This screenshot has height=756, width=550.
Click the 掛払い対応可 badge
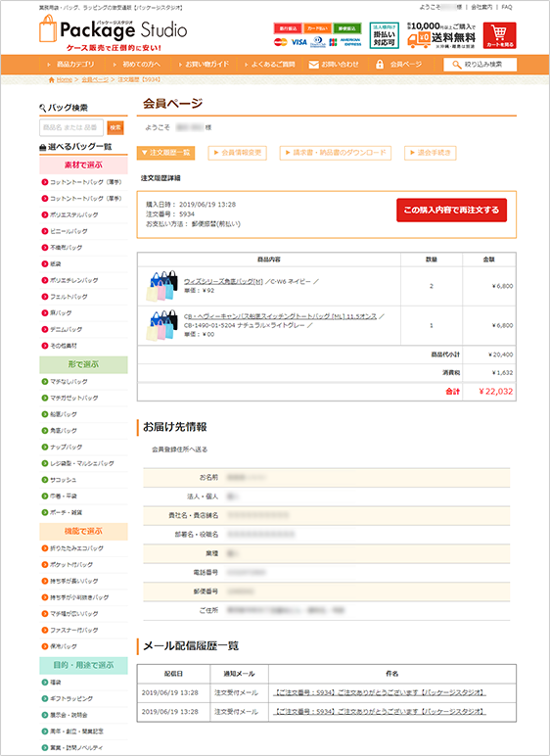pyautogui.click(x=385, y=35)
